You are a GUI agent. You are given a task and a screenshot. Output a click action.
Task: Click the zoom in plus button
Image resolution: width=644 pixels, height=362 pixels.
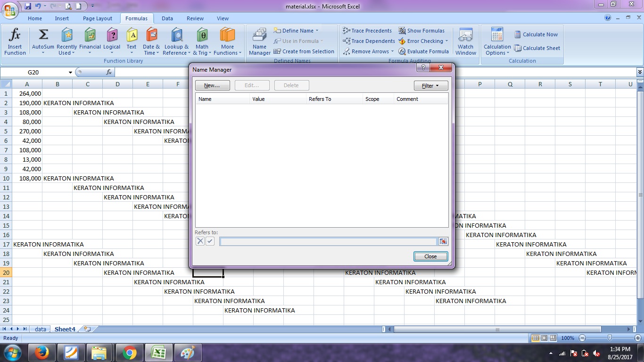point(638,338)
